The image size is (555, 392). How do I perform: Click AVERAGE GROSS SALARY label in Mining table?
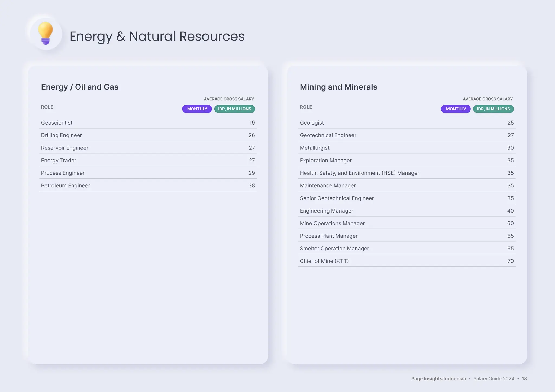pyautogui.click(x=488, y=99)
